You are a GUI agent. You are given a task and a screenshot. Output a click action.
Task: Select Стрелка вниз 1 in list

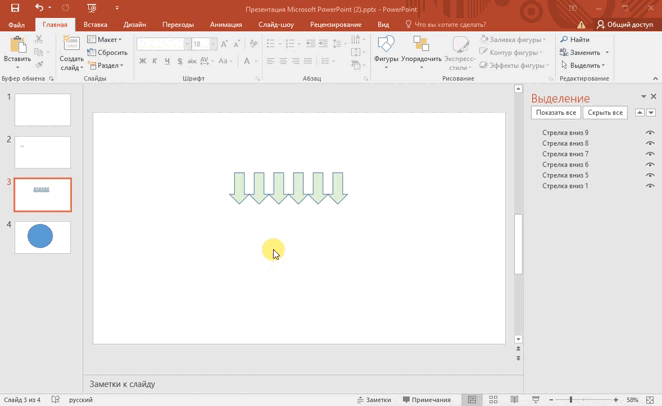click(565, 186)
